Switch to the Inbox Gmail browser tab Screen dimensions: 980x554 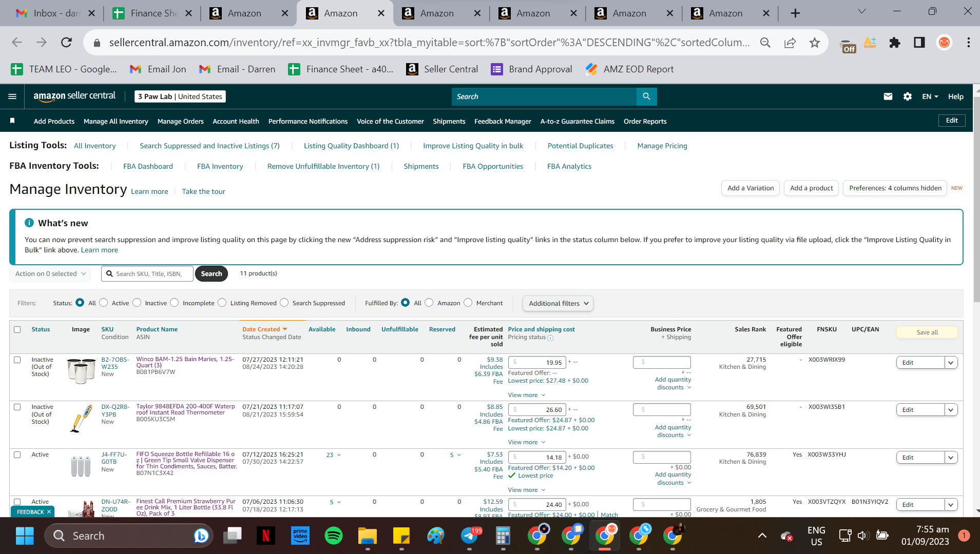click(55, 13)
